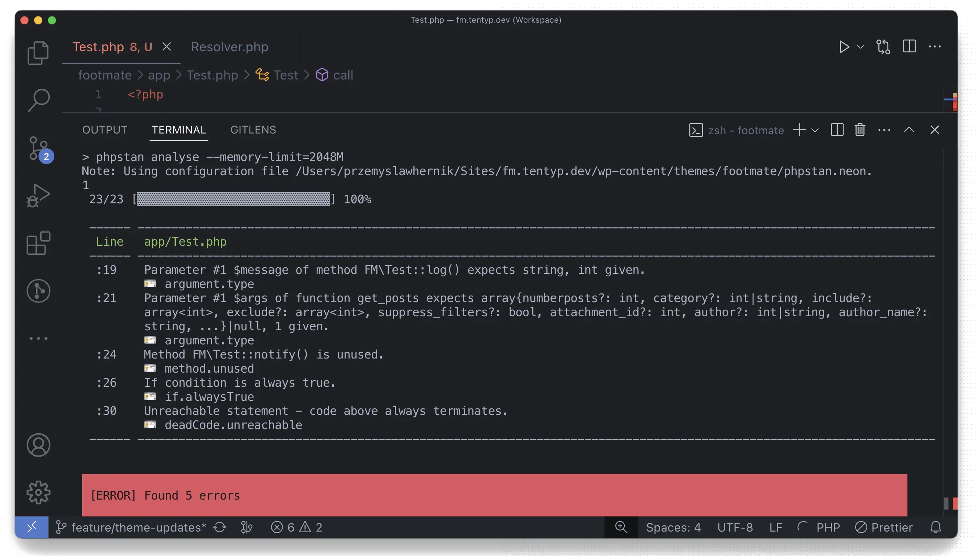Open editor More Actions menu

click(x=935, y=46)
